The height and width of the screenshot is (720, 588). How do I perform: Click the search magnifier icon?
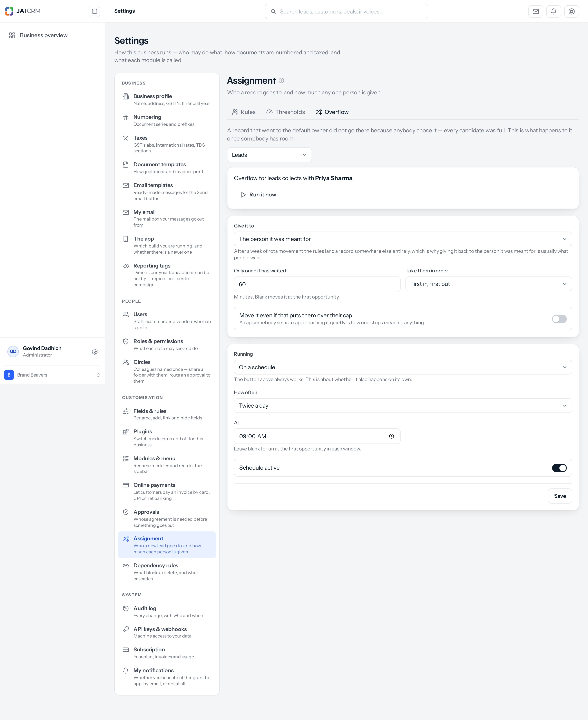[x=273, y=11]
